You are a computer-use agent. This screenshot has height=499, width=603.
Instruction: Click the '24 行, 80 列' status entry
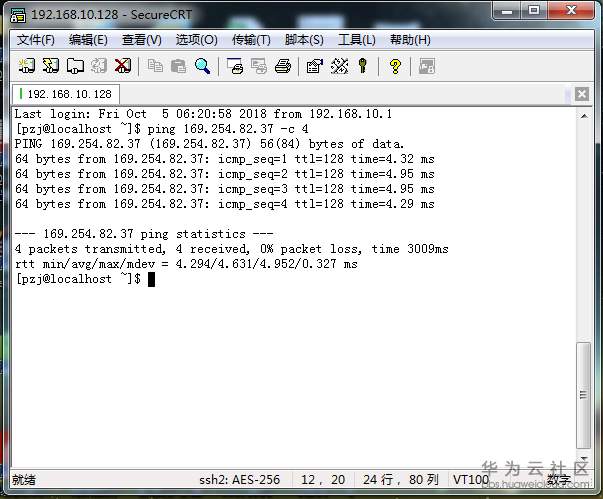point(401,480)
